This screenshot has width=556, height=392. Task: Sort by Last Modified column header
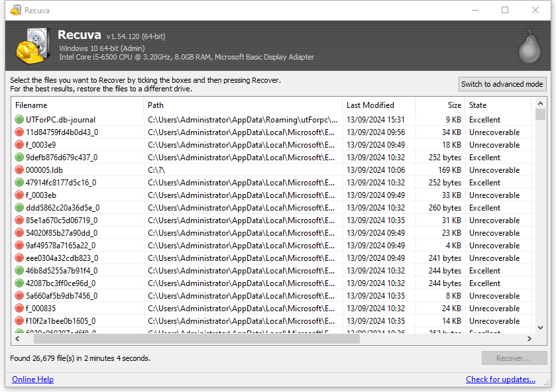tap(378, 105)
